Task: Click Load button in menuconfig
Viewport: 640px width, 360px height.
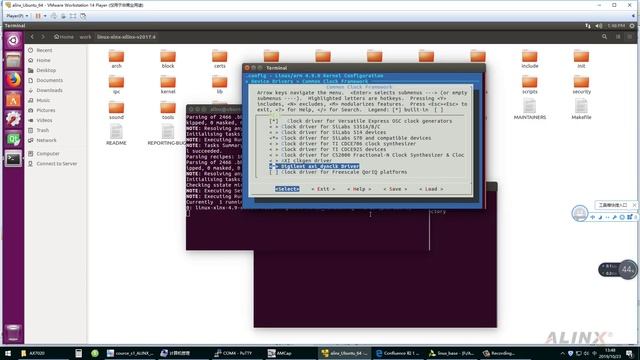Action: [431, 189]
